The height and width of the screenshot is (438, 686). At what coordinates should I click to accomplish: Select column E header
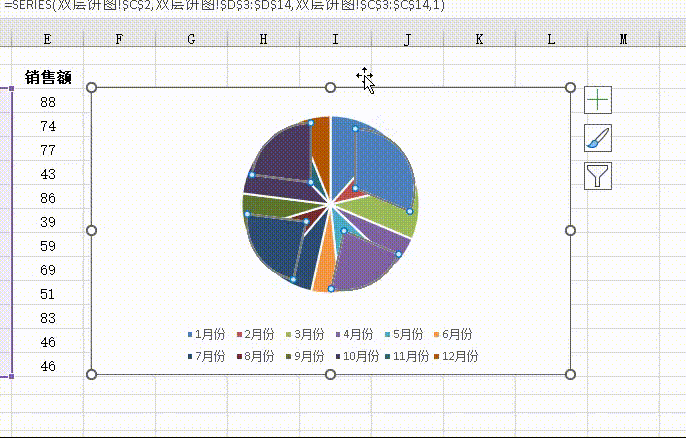[47, 39]
